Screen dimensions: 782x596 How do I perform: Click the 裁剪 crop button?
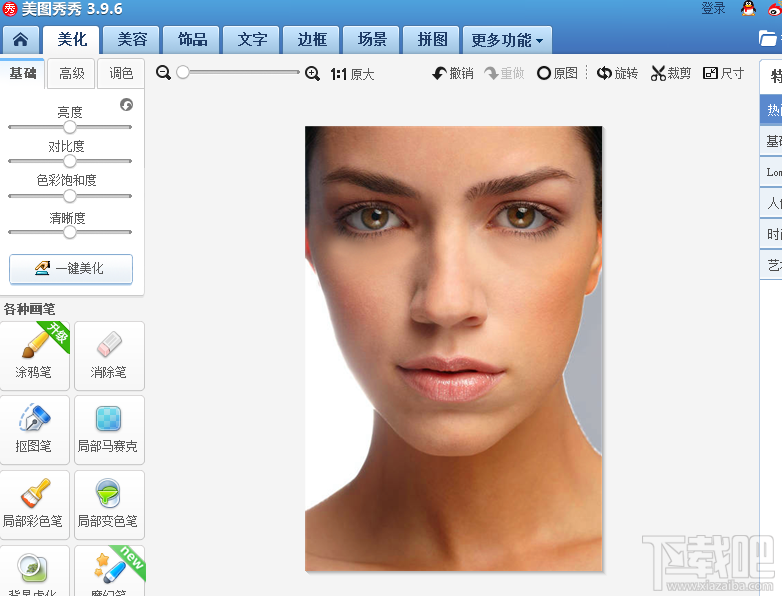click(671, 73)
